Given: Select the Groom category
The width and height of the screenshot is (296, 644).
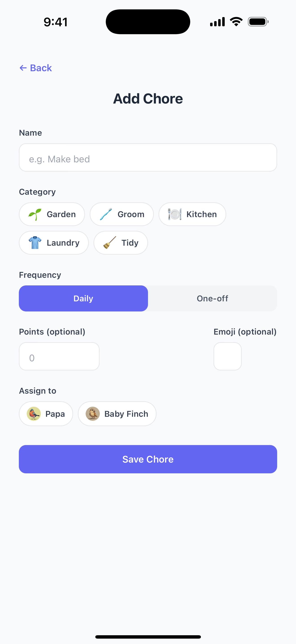Looking at the screenshot, I should (x=122, y=214).
